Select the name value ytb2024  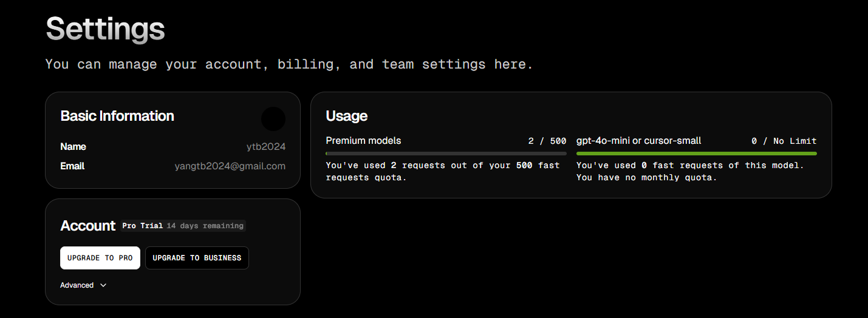pyautogui.click(x=266, y=147)
